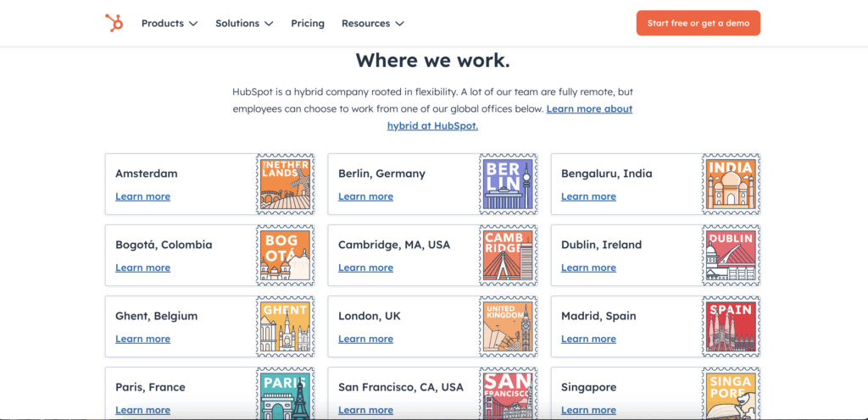Open the United Kingdom stamp illustration

[509, 327]
